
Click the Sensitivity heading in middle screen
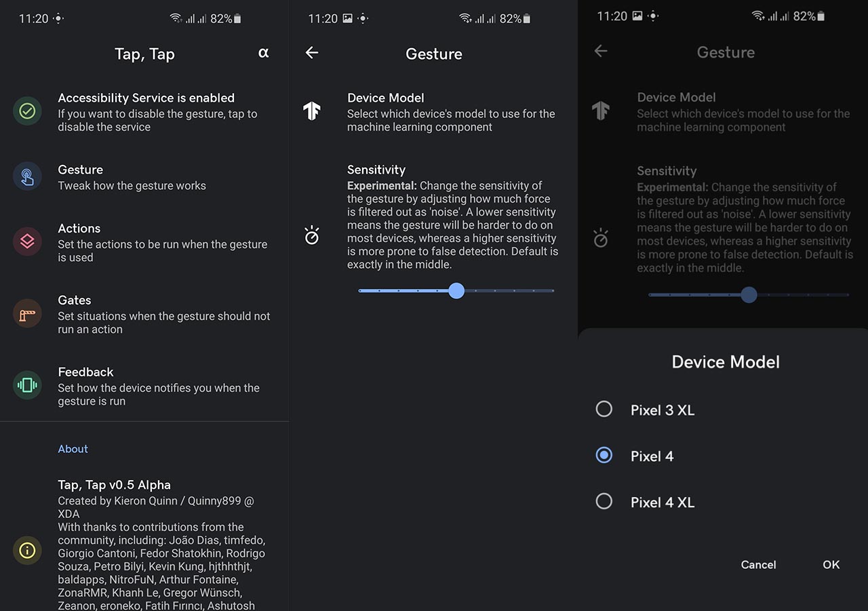pyautogui.click(x=376, y=170)
